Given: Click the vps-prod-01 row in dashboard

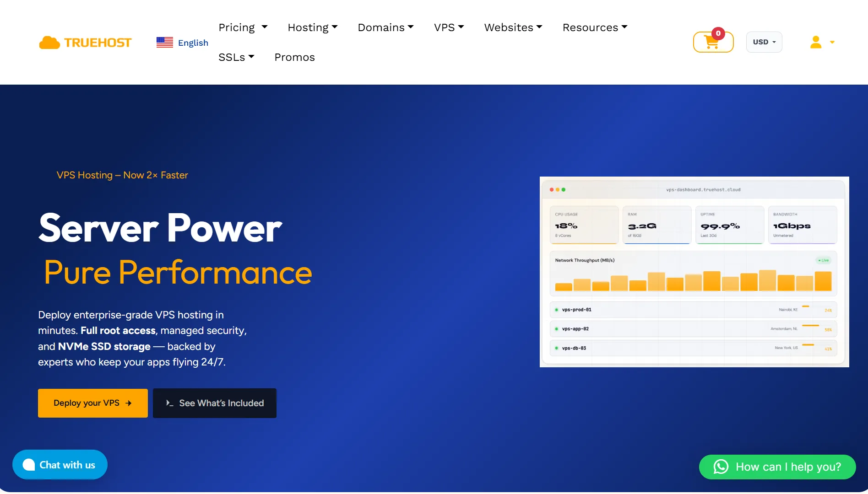Looking at the screenshot, I should [694, 310].
